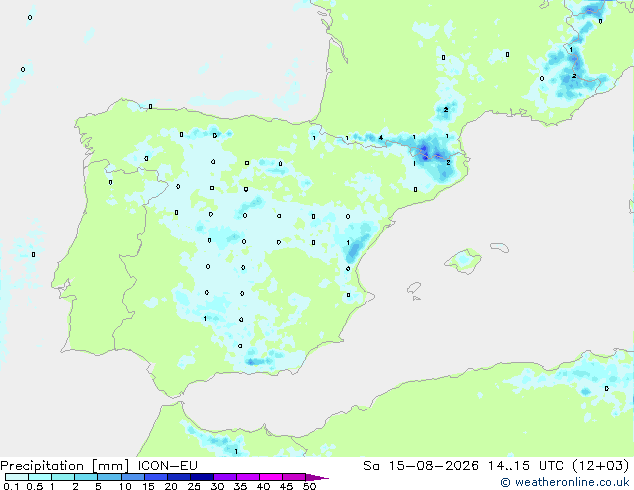Select the 5–10 mm legend color swatch
Screen dimensions: 634x490
109,477
